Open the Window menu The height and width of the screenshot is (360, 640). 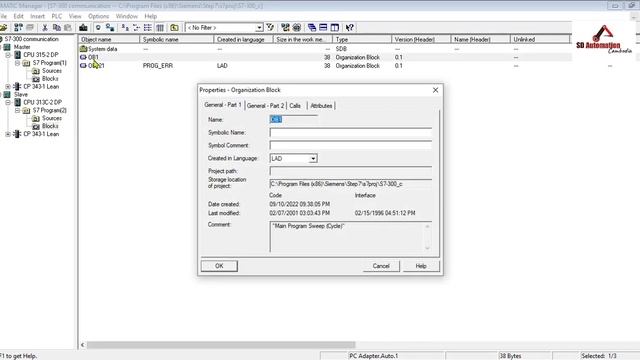click(x=127, y=16)
